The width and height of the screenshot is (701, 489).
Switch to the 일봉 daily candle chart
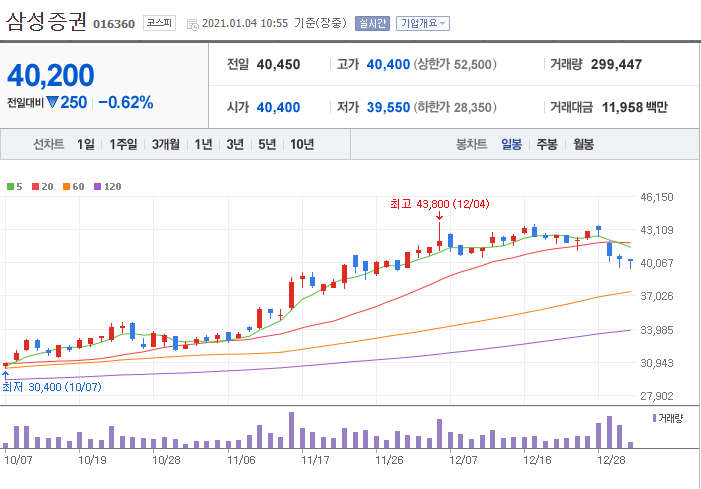(511, 144)
